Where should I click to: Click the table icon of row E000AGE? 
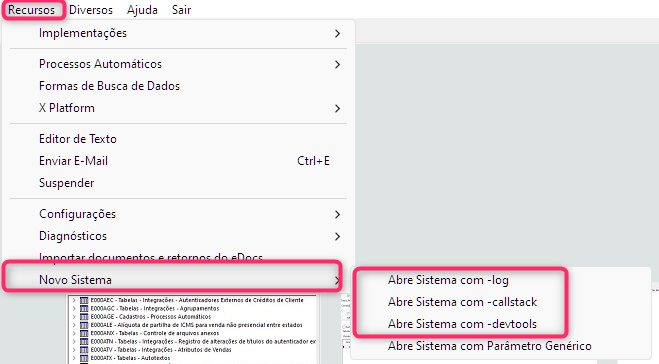tap(84, 317)
